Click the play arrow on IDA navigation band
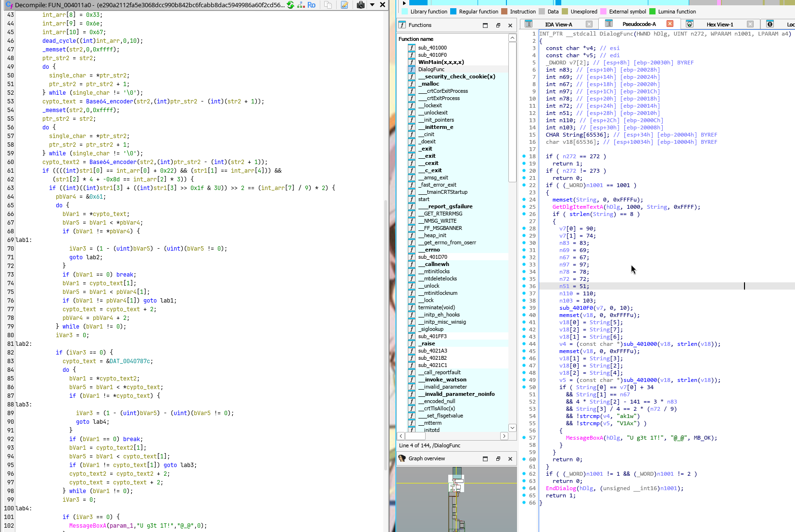Image resolution: width=795 pixels, height=532 pixels. pos(404,3)
